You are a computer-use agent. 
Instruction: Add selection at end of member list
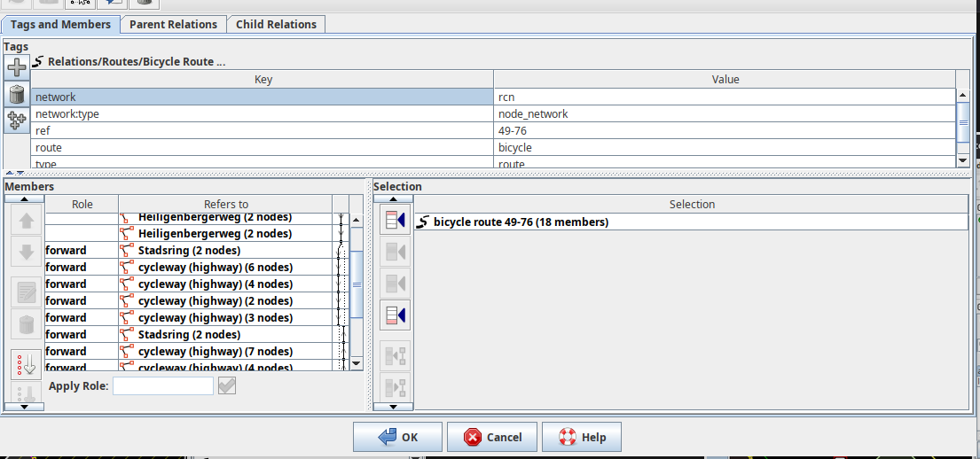[394, 315]
